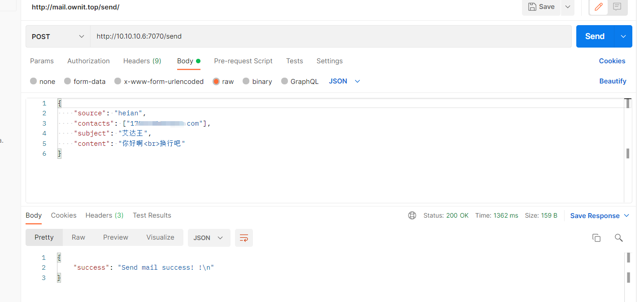Choose the GraphQL body type

pyautogui.click(x=300, y=82)
